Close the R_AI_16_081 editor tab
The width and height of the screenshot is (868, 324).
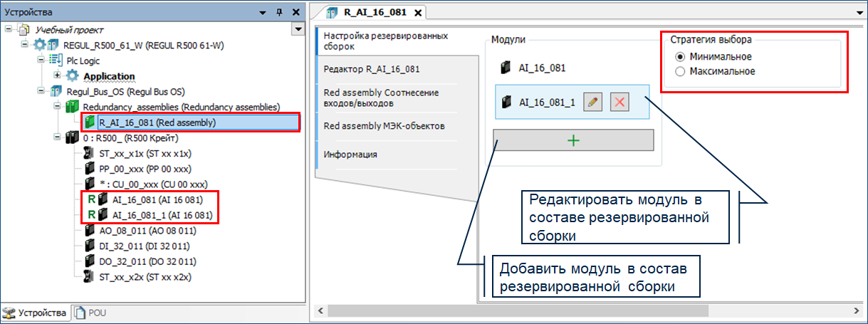pyautogui.click(x=418, y=12)
